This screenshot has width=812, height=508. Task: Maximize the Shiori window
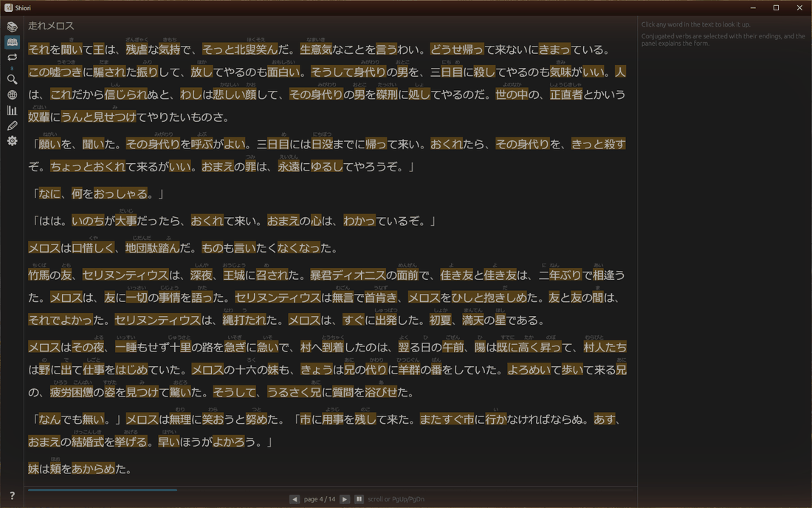point(777,8)
